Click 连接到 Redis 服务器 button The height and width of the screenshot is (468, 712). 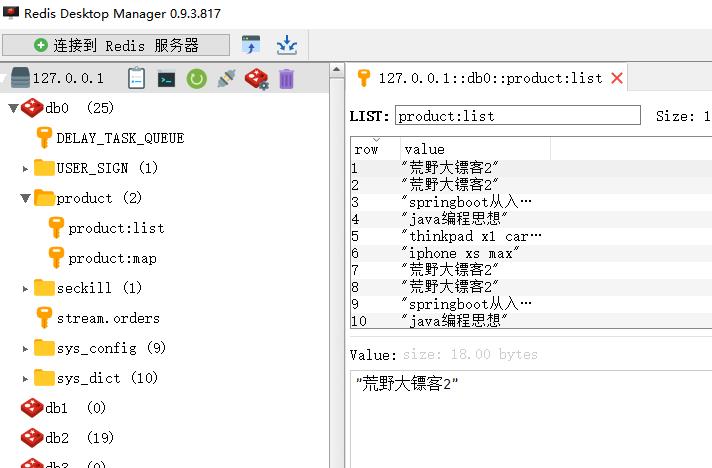tap(116, 45)
